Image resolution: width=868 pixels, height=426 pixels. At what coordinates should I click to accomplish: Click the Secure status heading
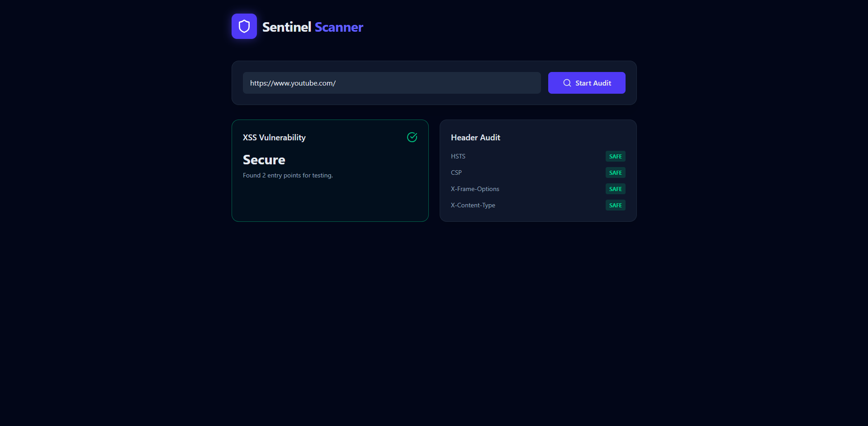(264, 160)
